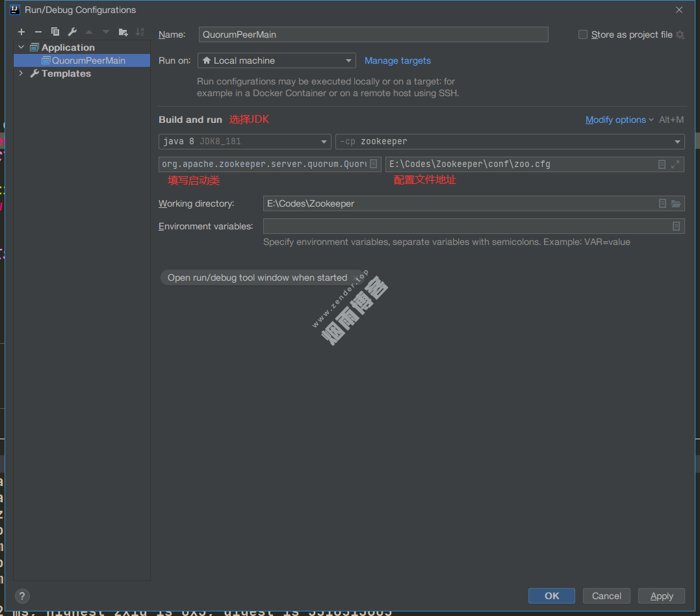Click the Copy Configuration icon

[x=55, y=32]
